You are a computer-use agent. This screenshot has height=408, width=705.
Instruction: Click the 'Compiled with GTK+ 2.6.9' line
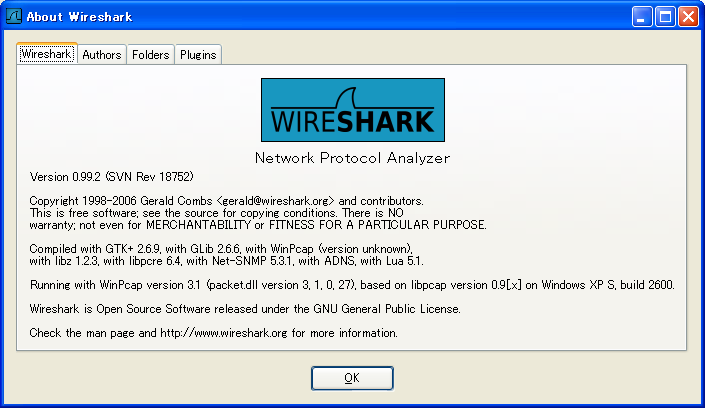pyautogui.click(x=221, y=249)
